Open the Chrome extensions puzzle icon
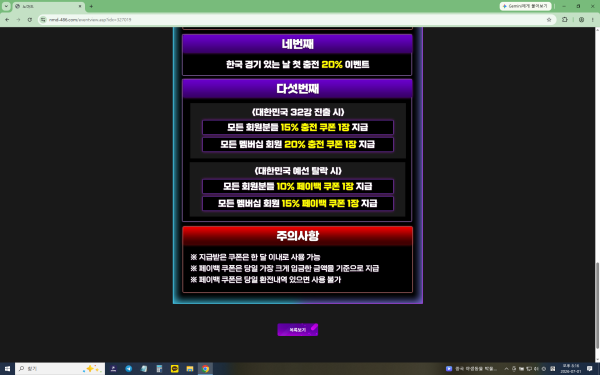Screen dimensions: 600x375 (x=565, y=20)
